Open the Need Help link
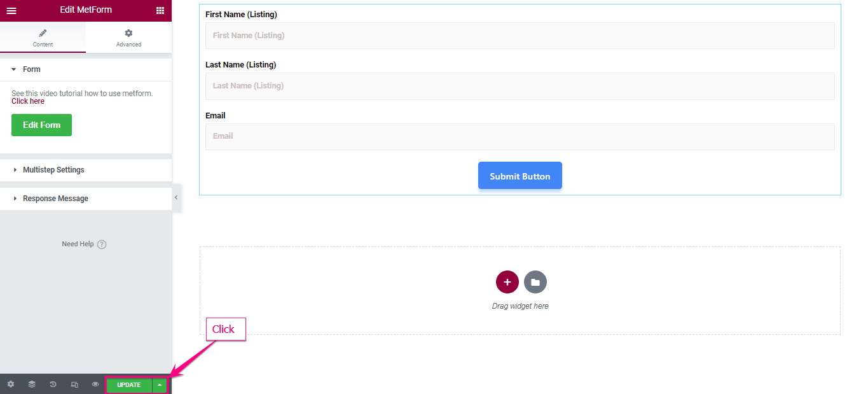This screenshot has width=868, height=394. tap(78, 244)
